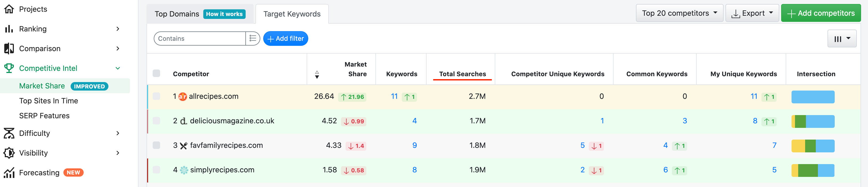
Task: Switch to the Top Domains tab
Action: pos(177,14)
